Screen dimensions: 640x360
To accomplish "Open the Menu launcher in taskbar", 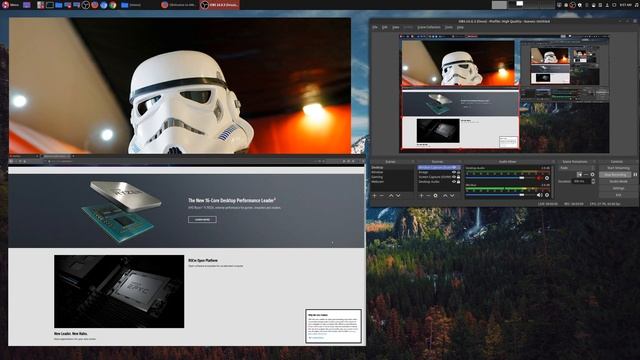I will point(11,5).
